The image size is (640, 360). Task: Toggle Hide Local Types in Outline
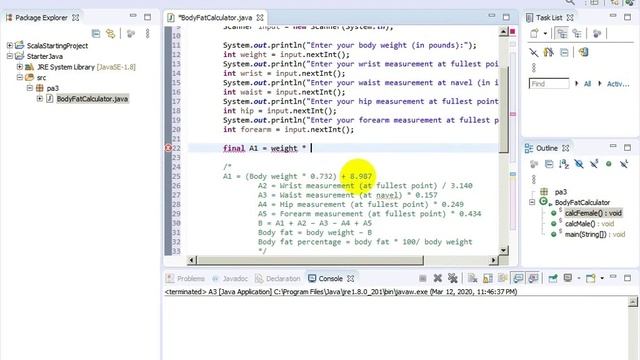[x=624, y=164]
